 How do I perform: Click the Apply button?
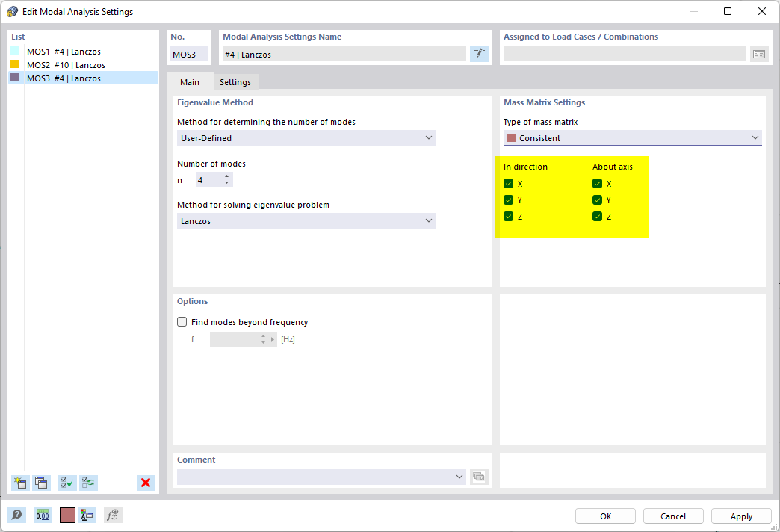pyautogui.click(x=741, y=516)
